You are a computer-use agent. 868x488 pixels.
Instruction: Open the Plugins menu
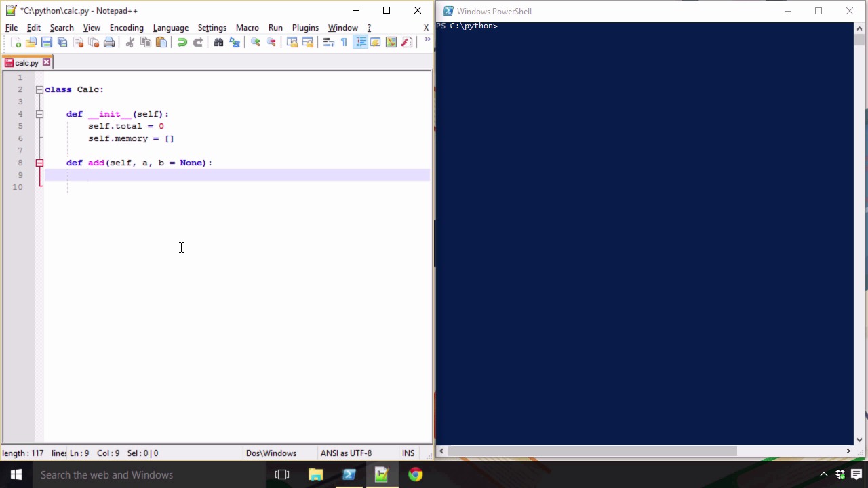[x=305, y=28]
